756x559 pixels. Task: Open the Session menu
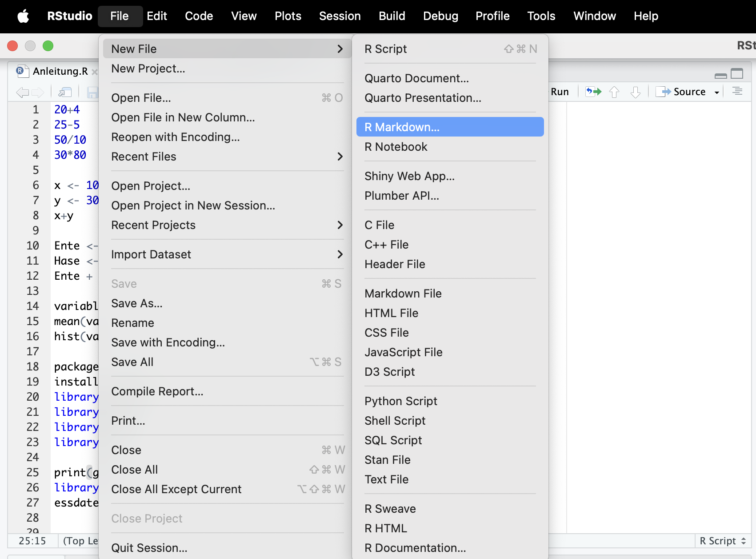click(x=340, y=16)
